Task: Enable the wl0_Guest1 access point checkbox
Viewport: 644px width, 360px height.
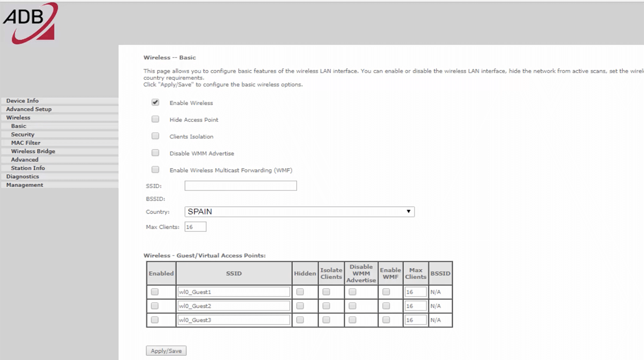Action: pos(155,292)
